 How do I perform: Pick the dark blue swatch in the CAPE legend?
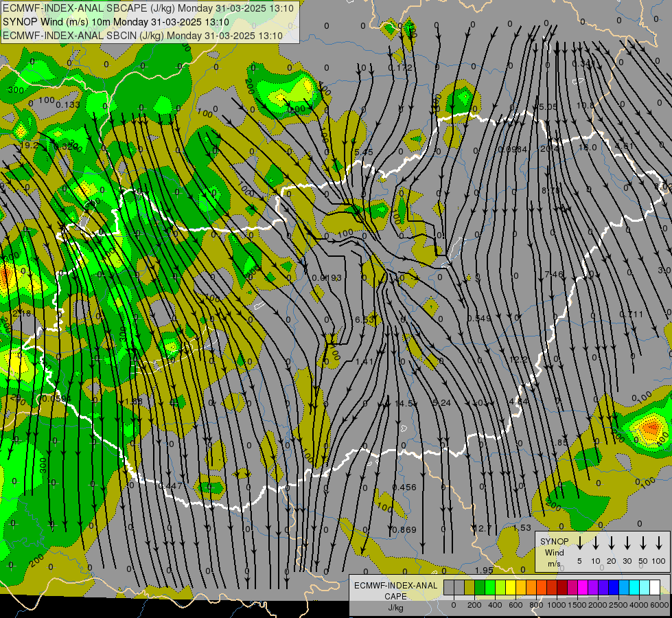click(613, 587)
